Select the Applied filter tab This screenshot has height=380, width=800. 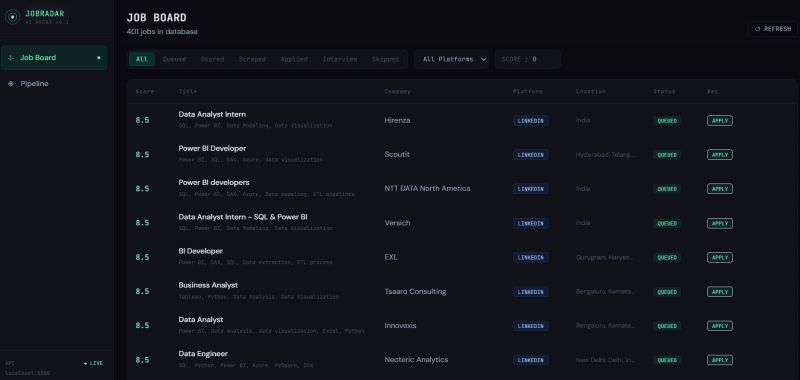tap(294, 59)
